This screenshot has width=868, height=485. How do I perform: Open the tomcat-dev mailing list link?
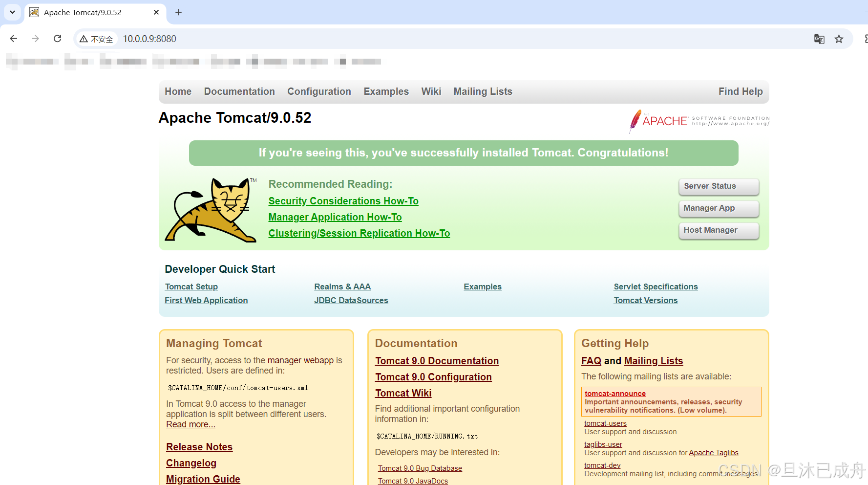click(602, 465)
